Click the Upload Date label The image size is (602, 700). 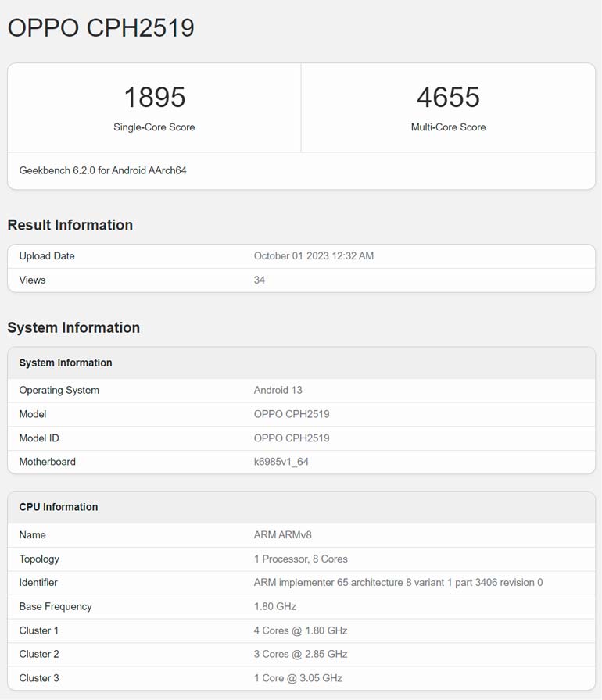coord(47,256)
